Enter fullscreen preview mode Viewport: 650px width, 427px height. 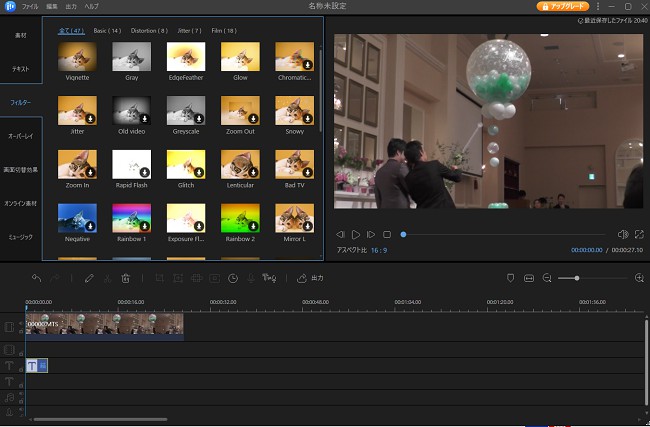[639, 235]
